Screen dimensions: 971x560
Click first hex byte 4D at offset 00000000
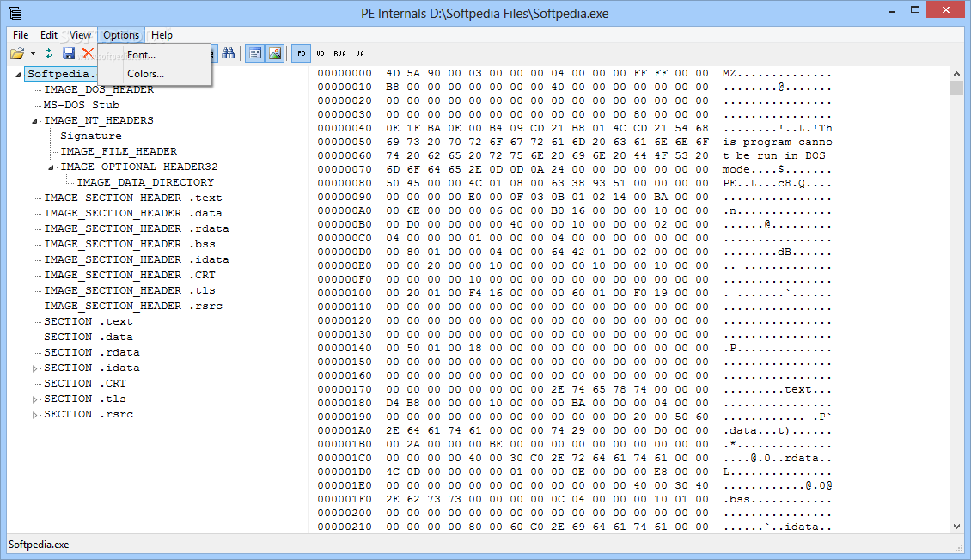(393, 73)
